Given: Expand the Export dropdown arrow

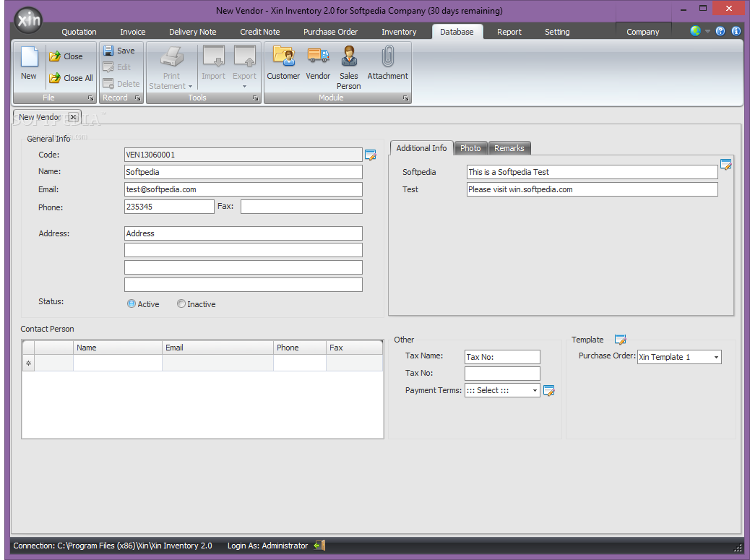Looking at the screenshot, I should pos(244,87).
